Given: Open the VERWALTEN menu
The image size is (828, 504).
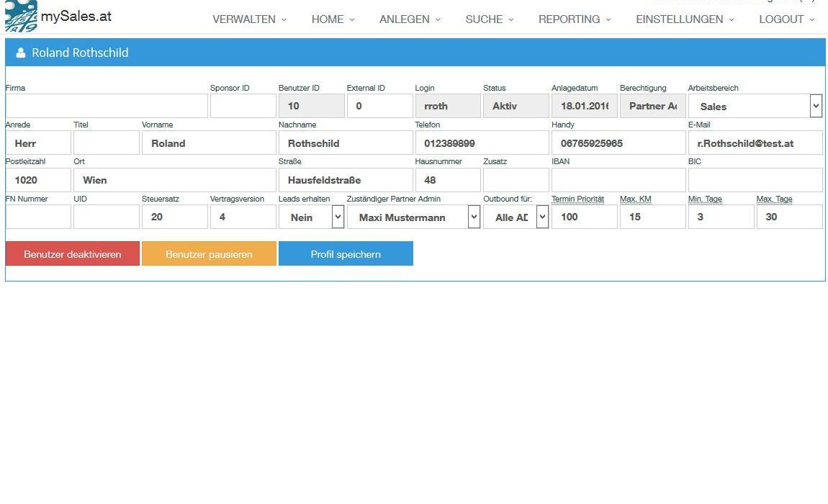Looking at the screenshot, I should [x=249, y=19].
